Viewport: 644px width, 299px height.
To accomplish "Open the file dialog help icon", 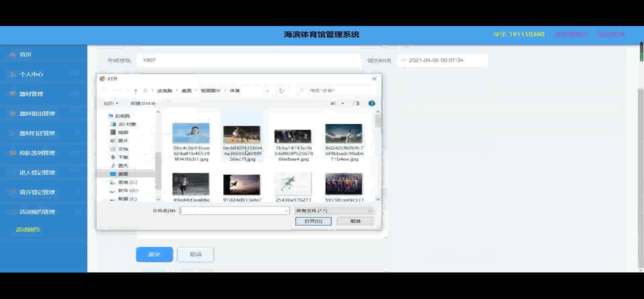I will [371, 103].
